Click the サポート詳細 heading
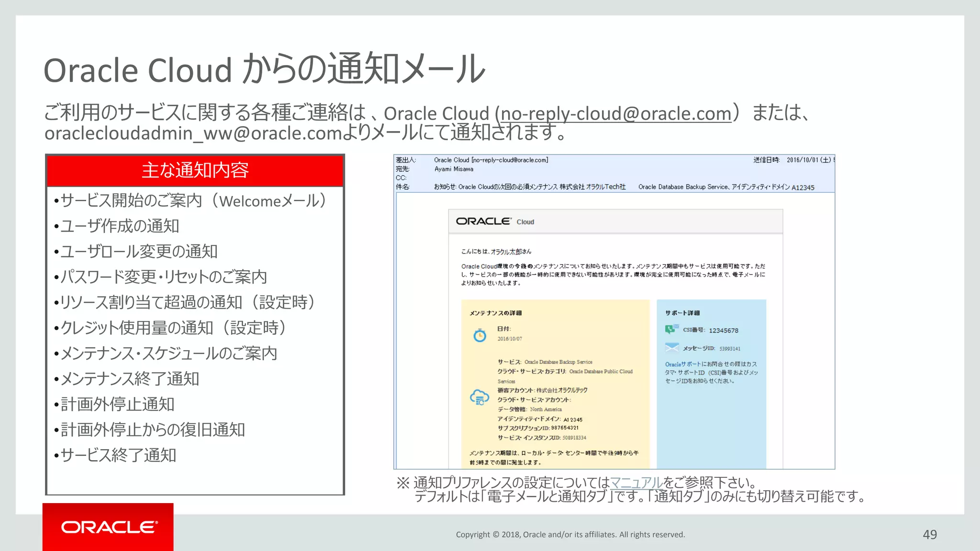Image resolution: width=980 pixels, height=551 pixels. [x=682, y=313]
